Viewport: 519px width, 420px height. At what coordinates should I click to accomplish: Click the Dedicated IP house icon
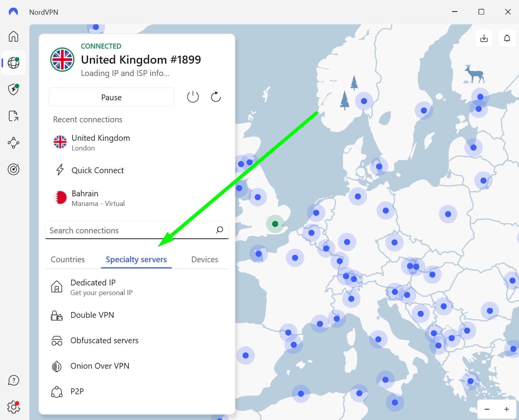pyautogui.click(x=57, y=287)
